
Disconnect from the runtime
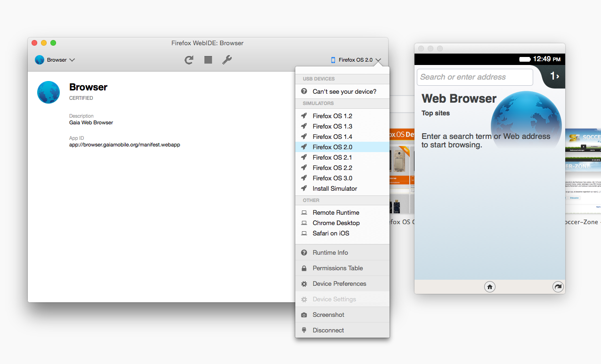coord(342,330)
